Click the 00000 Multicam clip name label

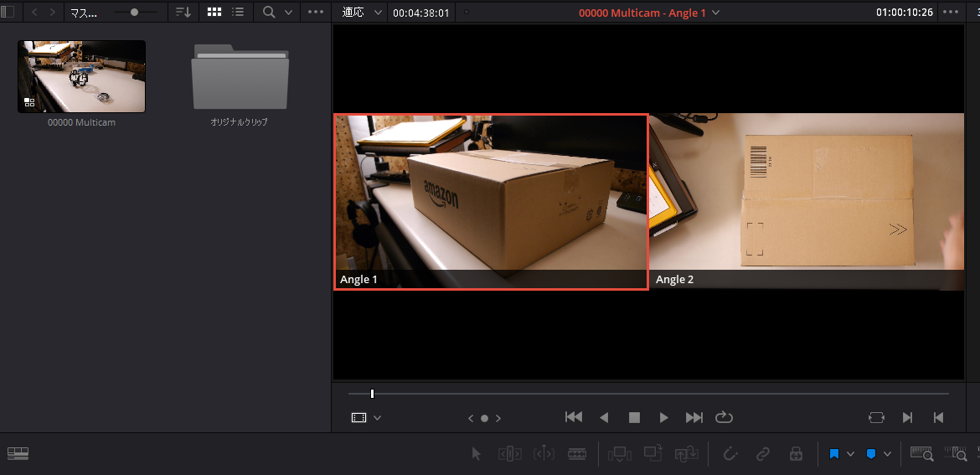82,122
